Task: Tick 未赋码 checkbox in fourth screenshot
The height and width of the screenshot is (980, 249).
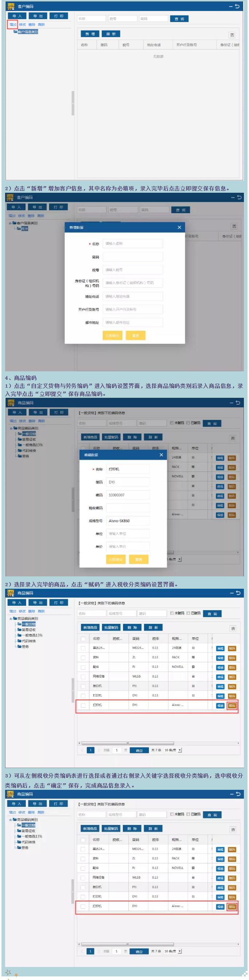Action: click(x=172, y=613)
